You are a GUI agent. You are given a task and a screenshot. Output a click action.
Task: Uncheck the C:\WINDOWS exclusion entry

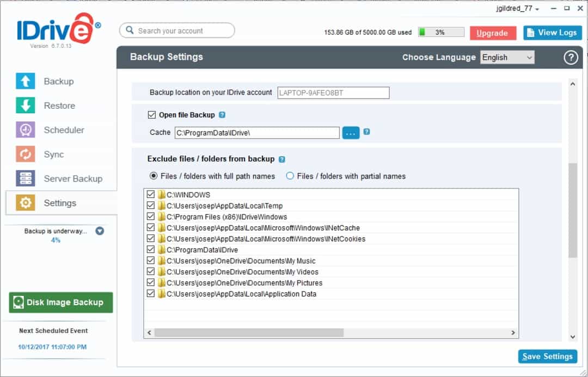151,194
